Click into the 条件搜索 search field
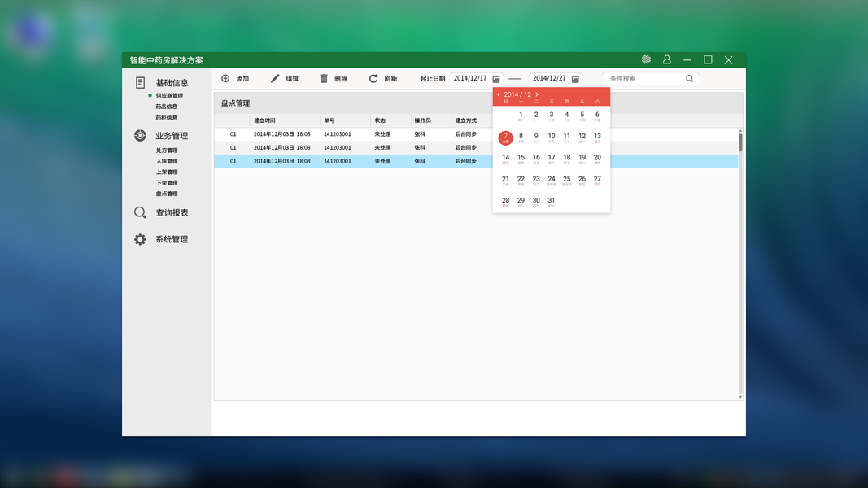Viewport: 868px width, 488px height. point(645,79)
